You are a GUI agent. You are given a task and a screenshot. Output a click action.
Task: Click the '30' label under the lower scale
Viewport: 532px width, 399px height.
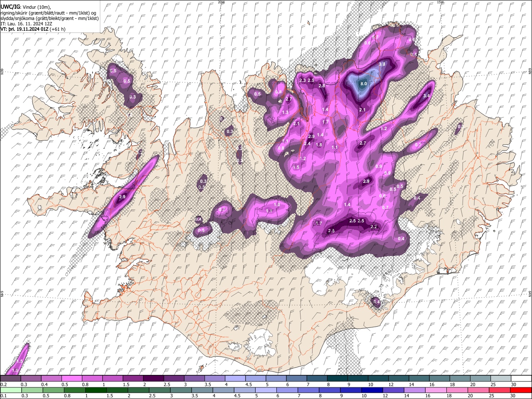pos(513,396)
